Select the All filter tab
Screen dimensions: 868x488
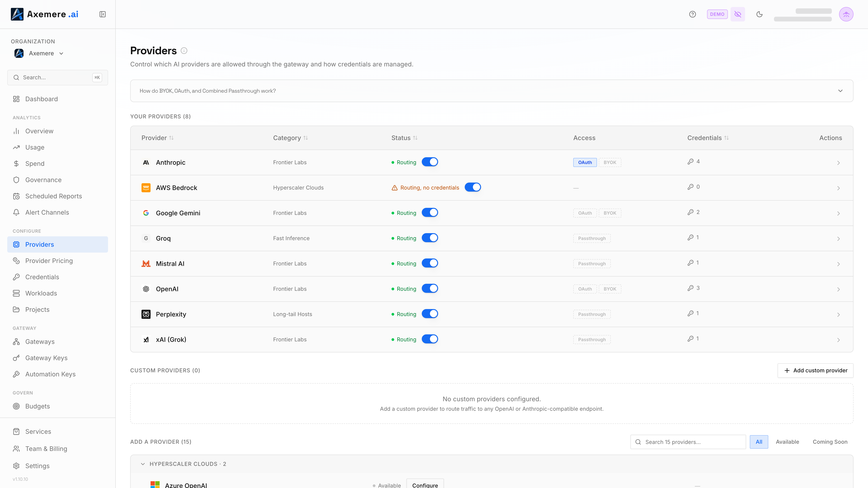759,442
